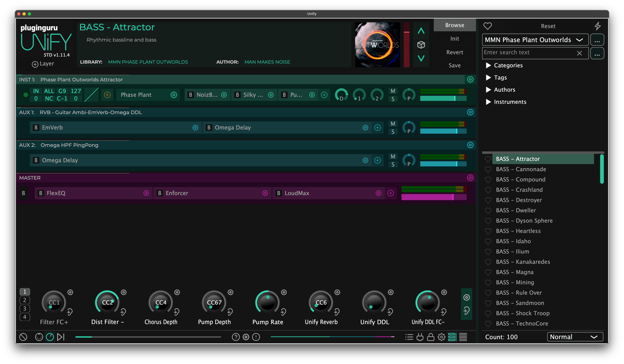The image size is (624, 364).
Task: Solo the AUX 1 layer
Action: 393,132
